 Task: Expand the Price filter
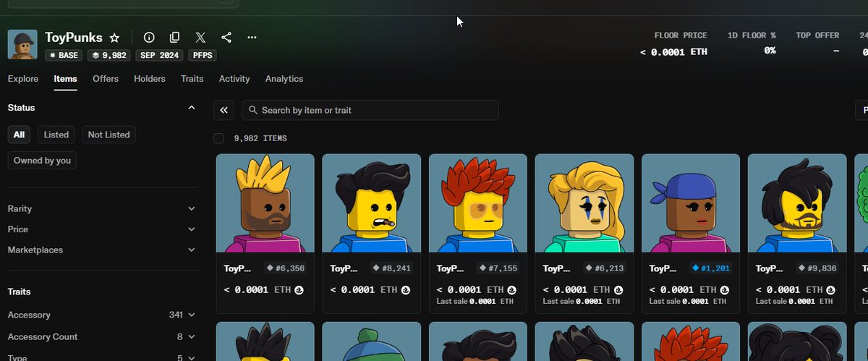pyautogui.click(x=101, y=229)
